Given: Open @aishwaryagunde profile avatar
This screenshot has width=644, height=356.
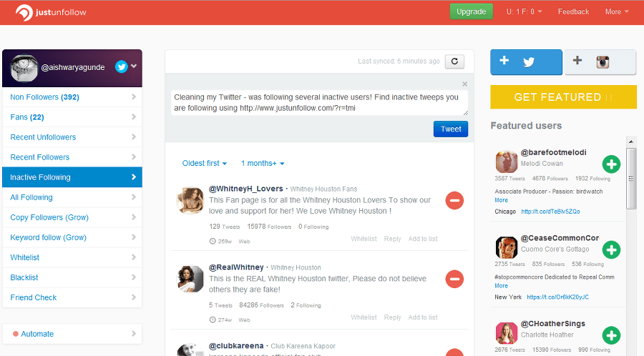Looking at the screenshot, I should pyautogui.click(x=24, y=68).
